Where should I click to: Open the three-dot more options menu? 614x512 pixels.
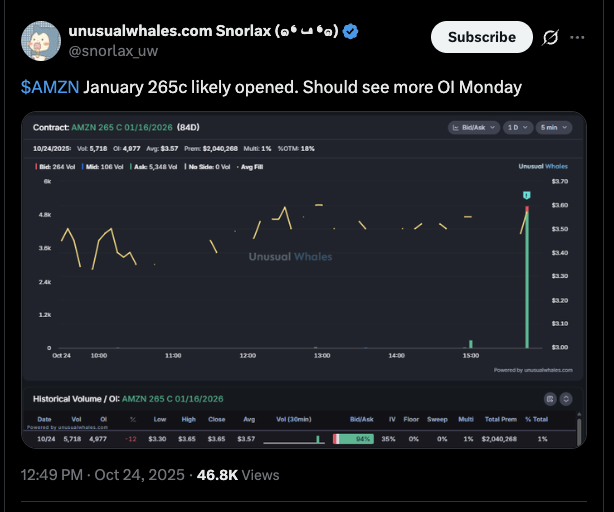pyautogui.click(x=577, y=37)
